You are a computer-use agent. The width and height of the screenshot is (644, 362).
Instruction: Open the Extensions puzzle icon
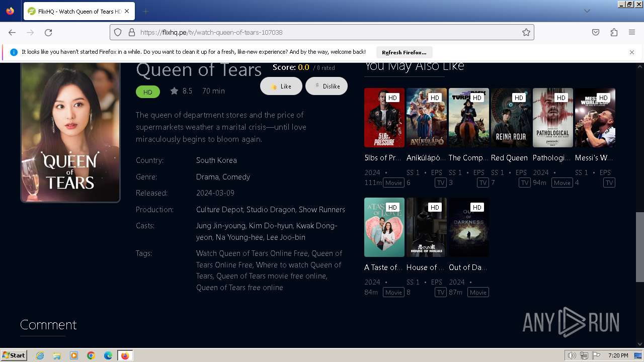pos(614,32)
